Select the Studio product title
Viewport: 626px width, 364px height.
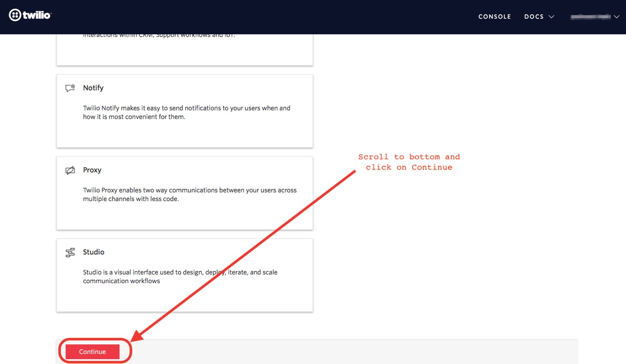(93, 252)
